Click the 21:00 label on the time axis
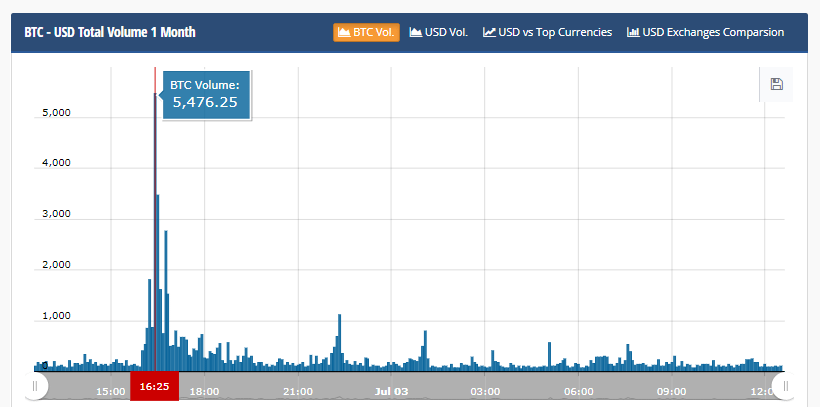This screenshot has height=407, width=820. (298, 391)
